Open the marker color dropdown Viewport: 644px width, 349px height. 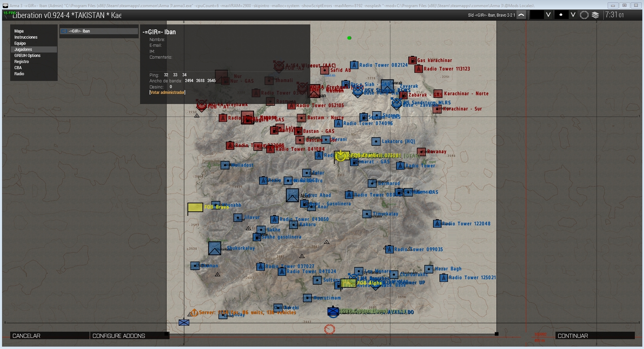tap(548, 15)
